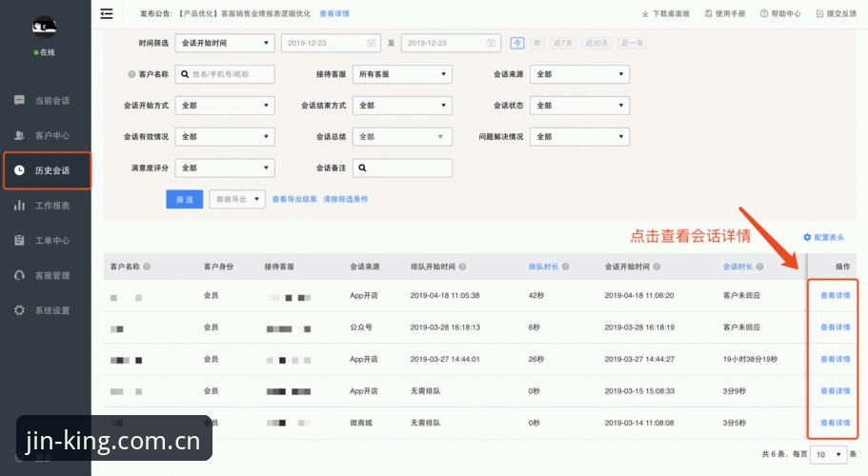Open the calendar icon of the end date
The width and height of the screenshot is (868, 476).
coord(491,43)
